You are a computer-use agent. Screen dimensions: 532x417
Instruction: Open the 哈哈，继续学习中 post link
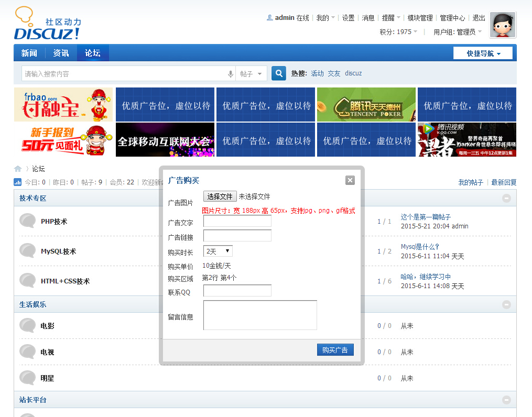[x=426, y=277]
